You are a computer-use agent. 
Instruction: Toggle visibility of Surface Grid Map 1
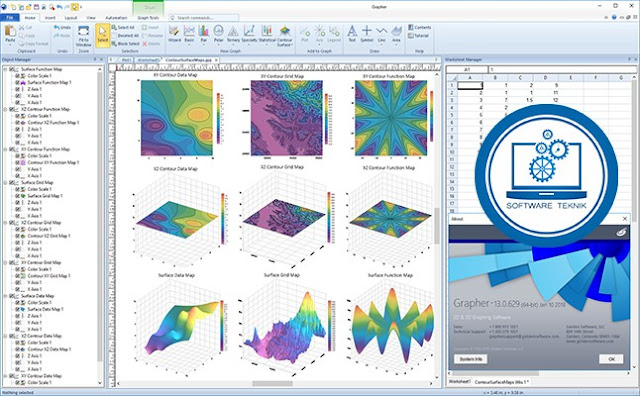(18, 196)
